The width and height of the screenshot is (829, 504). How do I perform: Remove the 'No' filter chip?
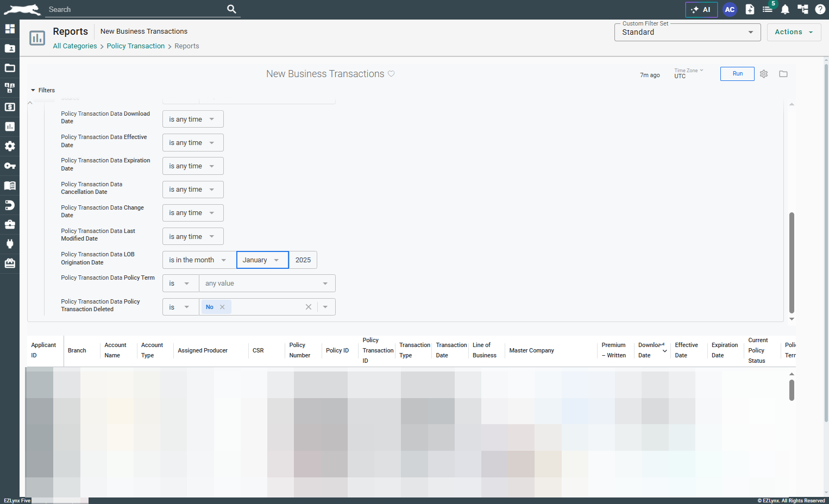pos(222,307)
